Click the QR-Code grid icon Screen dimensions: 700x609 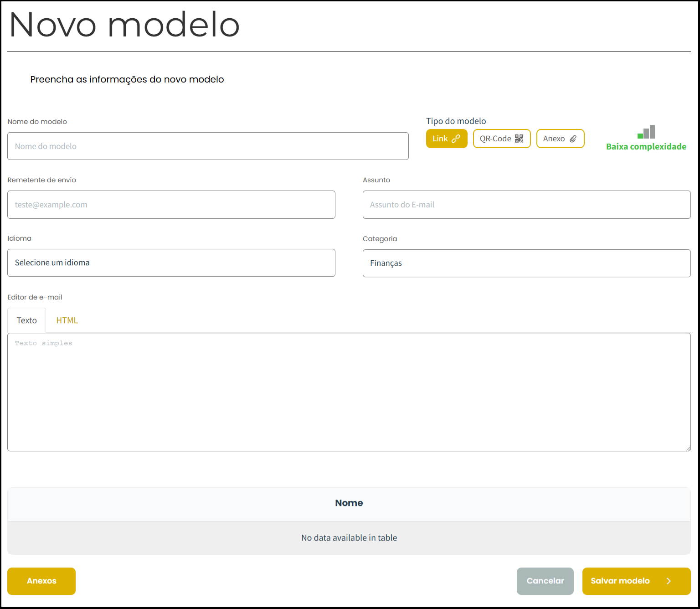(519, 138)
